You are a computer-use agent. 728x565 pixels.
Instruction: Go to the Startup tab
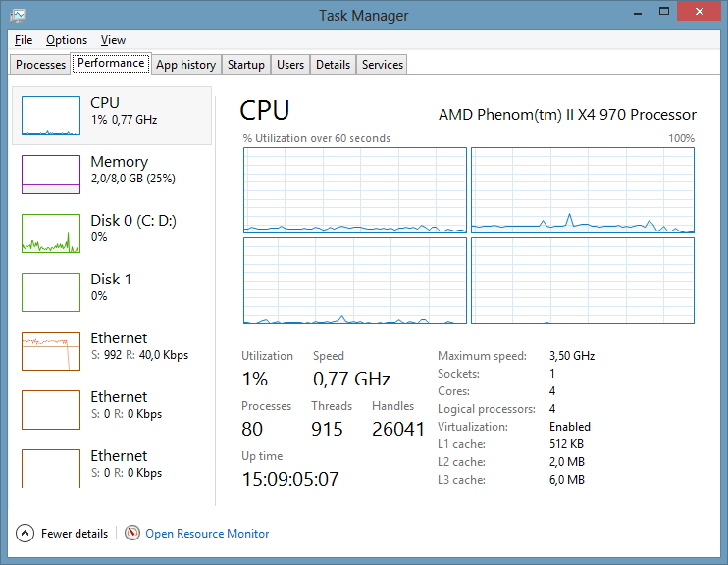pyautogui.click(x=245, y=65)
